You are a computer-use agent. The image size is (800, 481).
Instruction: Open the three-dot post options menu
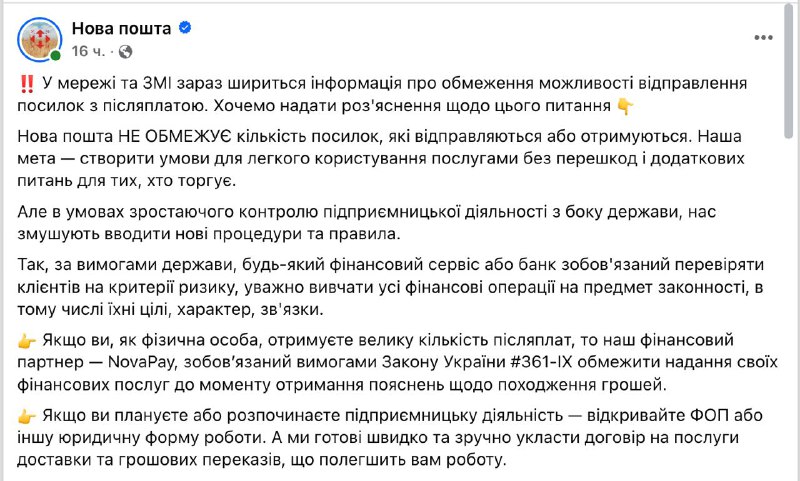[x=764, y=37]
